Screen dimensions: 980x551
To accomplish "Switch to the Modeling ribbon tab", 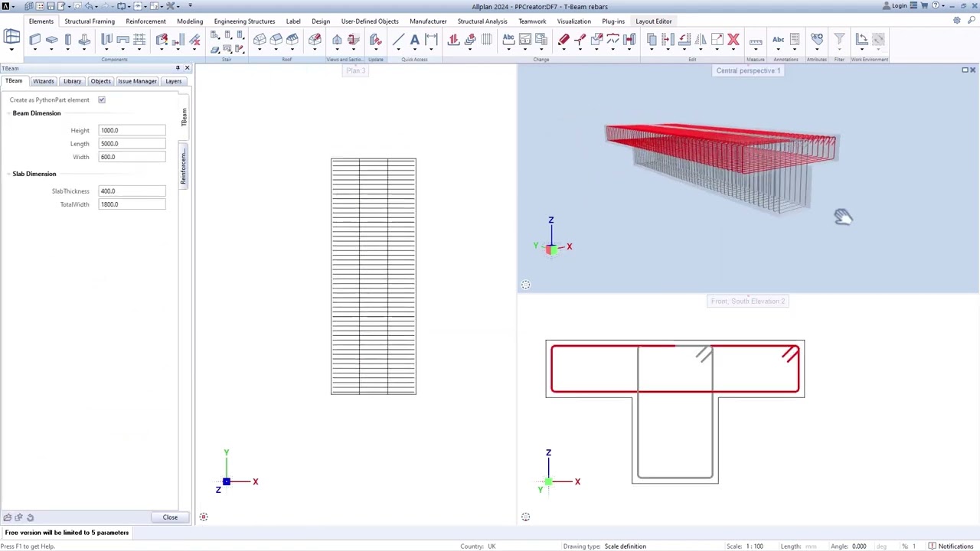I will coord(190,21).
